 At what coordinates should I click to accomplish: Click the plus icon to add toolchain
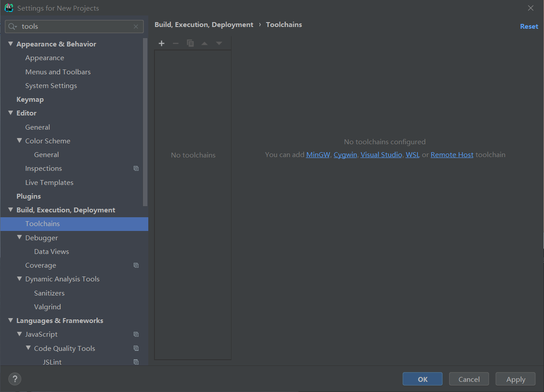coord(162,43)
